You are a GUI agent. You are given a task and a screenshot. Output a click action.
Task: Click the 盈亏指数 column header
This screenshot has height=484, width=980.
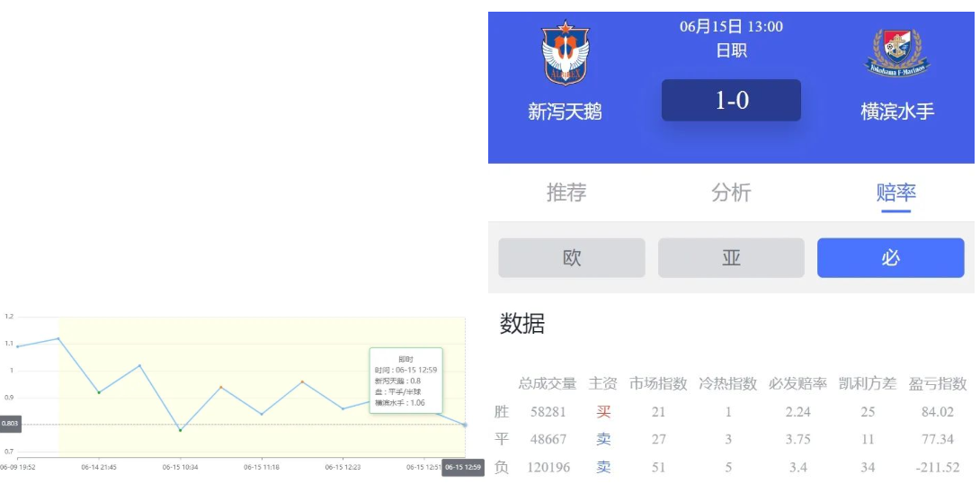pos(938,384)
